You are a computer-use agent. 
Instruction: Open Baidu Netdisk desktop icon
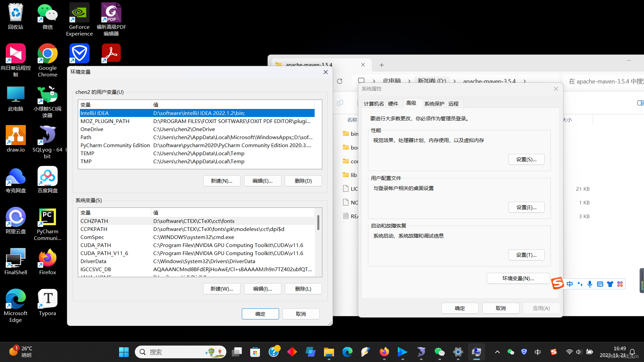(x=47, y=180)
